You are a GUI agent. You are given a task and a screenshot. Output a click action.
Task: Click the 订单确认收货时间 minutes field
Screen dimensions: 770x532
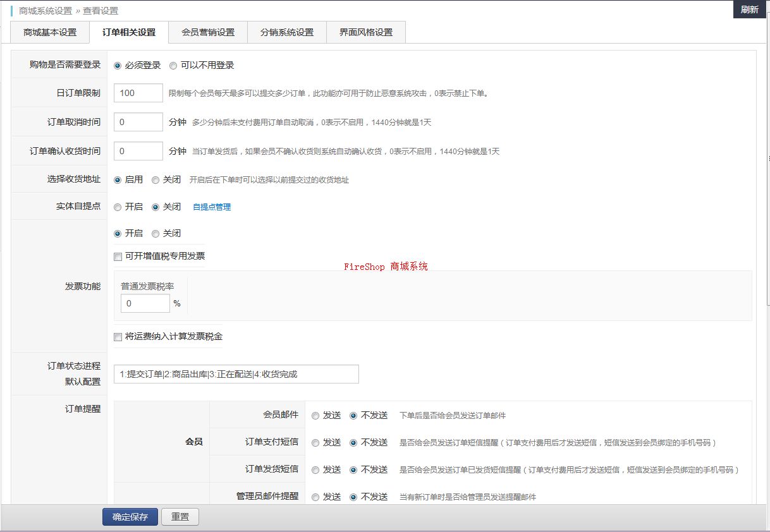tap(138, 151)
